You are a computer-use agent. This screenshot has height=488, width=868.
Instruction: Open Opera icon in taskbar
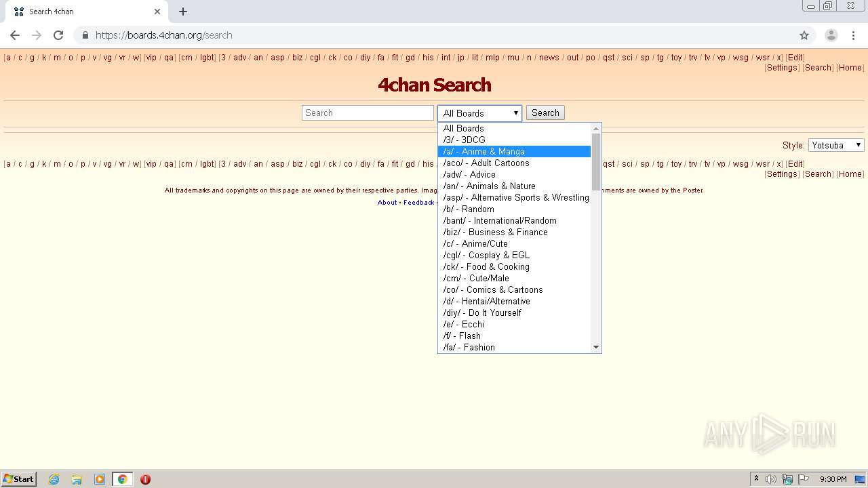[145, 479]
